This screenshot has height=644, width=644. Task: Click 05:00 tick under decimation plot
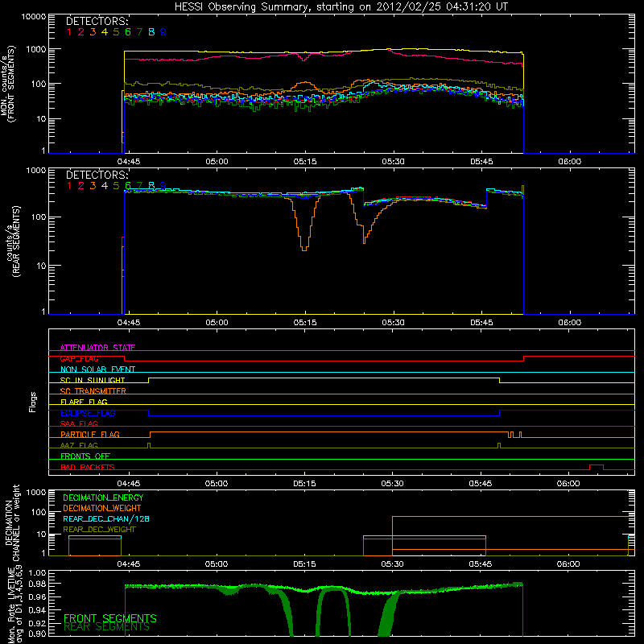(217, 564)
